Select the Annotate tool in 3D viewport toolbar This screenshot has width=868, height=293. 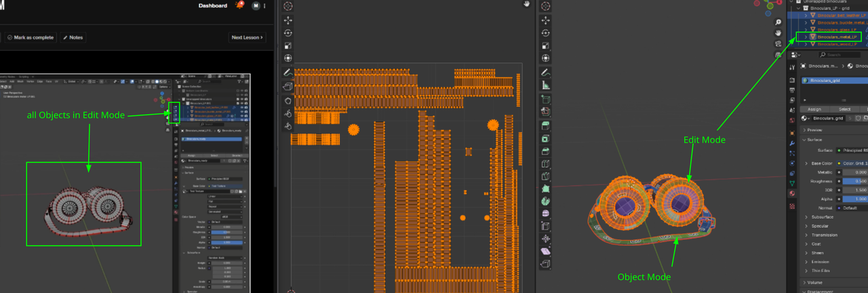pos(546,73)
